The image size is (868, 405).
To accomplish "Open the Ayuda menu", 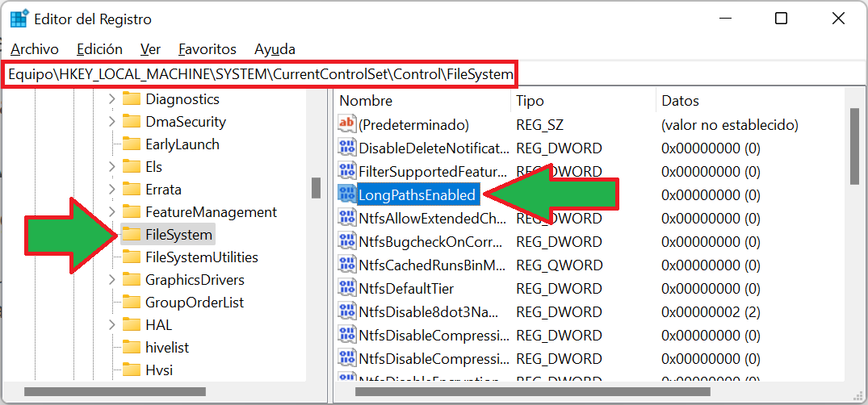I will click(x=275, y=48).
